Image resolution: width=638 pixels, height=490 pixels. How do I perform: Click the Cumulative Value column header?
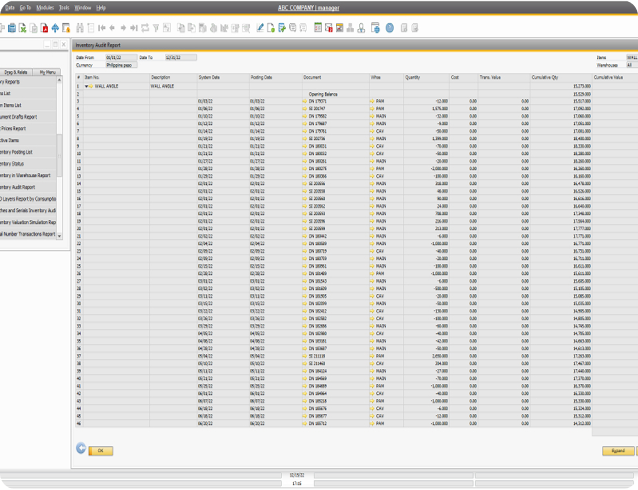[608, 77]
